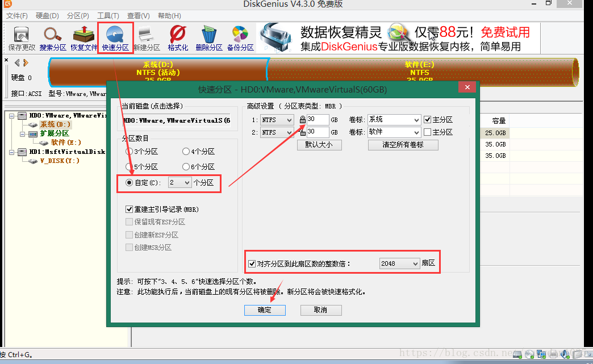Open Backup Partition (备份分区) tool
The width and height of the screenshot is (593, 364).
click(240, 39)
